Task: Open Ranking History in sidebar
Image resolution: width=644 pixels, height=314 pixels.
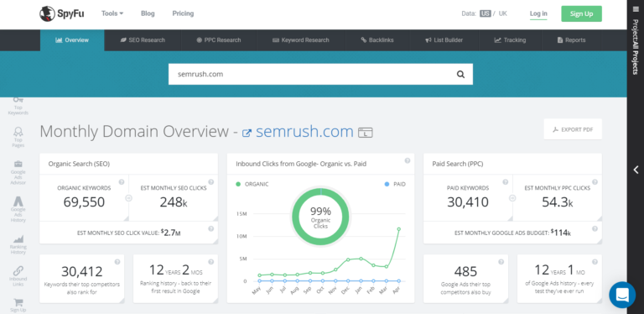Action: point(18,244)
